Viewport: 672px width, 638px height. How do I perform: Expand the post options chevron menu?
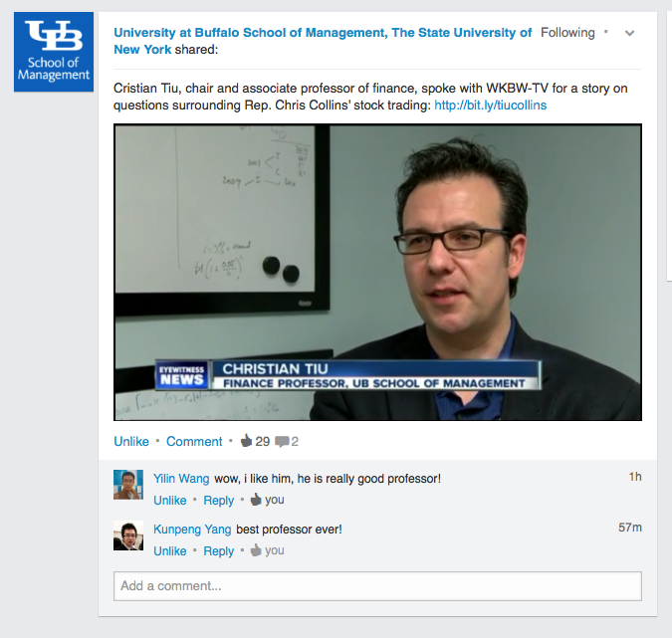[x=629, y=33]
